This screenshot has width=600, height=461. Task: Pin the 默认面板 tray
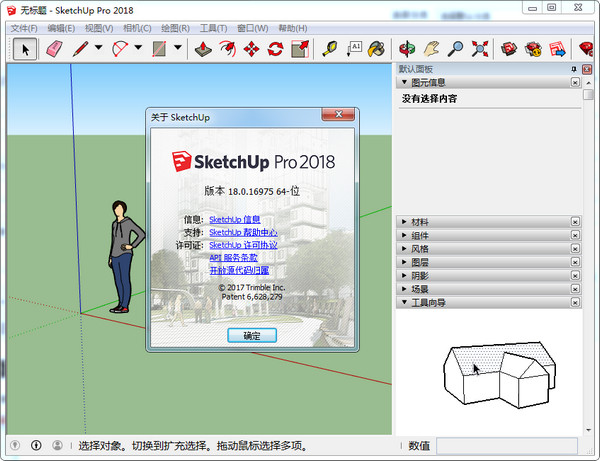click(573, 69)
